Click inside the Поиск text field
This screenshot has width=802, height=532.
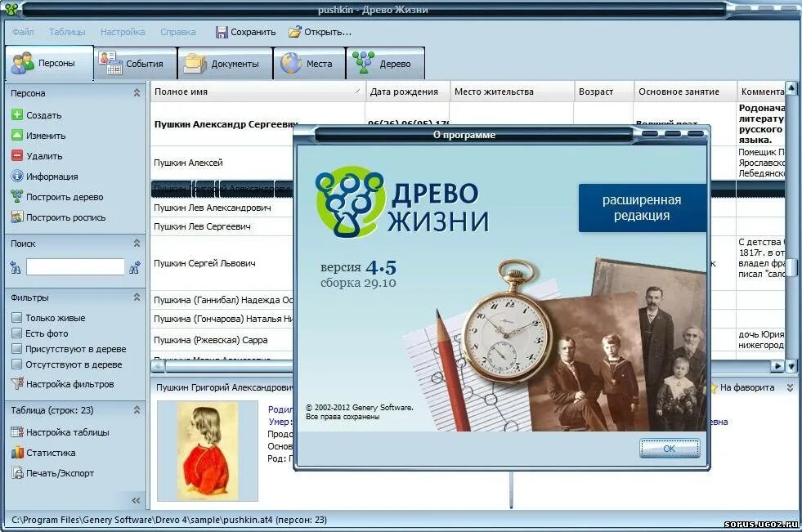(75, 266)
